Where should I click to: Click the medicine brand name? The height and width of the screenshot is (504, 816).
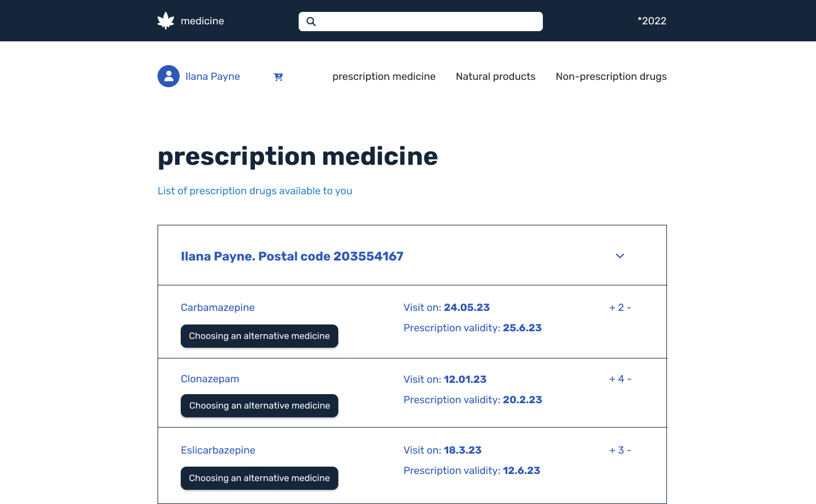pos(202,21)
